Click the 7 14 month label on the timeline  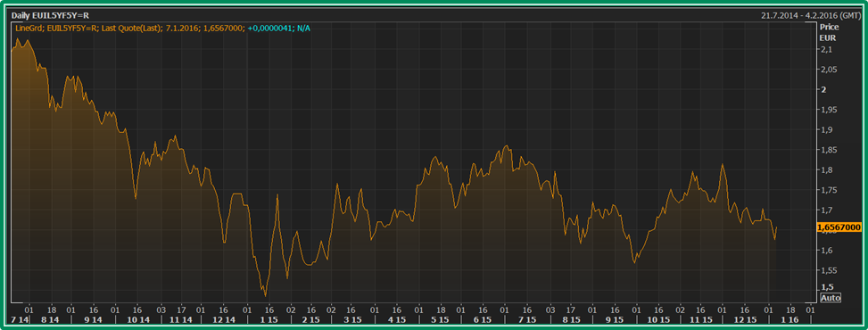[19, 320]
